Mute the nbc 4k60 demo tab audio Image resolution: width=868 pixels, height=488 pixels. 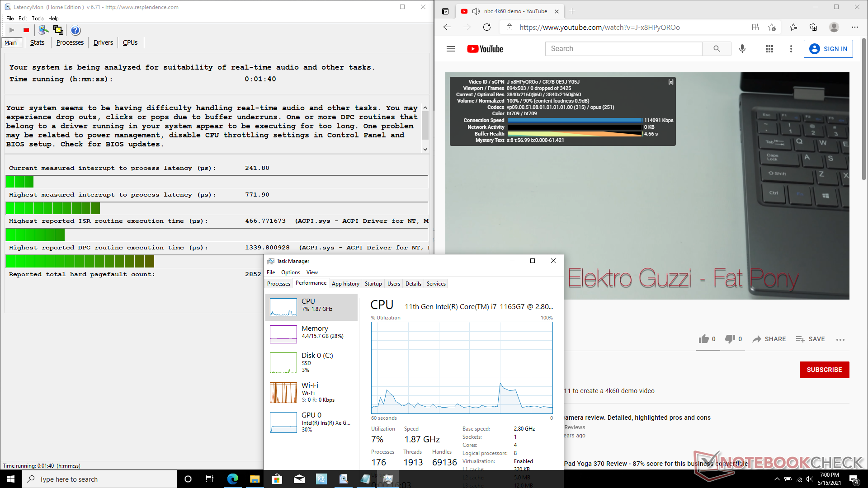pyautogui.click(x=476, y=11)
